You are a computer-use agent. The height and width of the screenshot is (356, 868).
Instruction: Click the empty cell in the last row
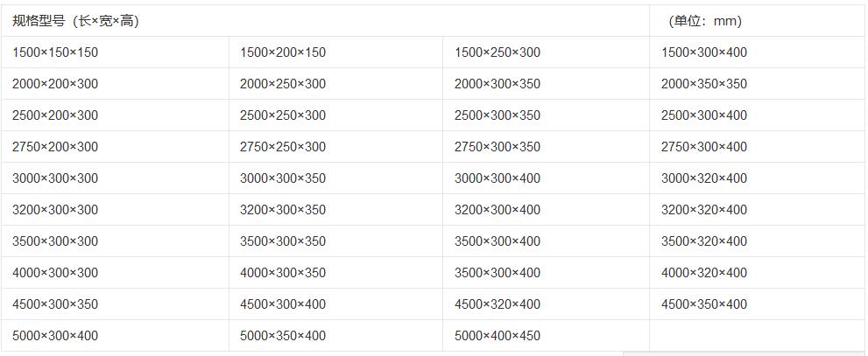pos(756,336)
